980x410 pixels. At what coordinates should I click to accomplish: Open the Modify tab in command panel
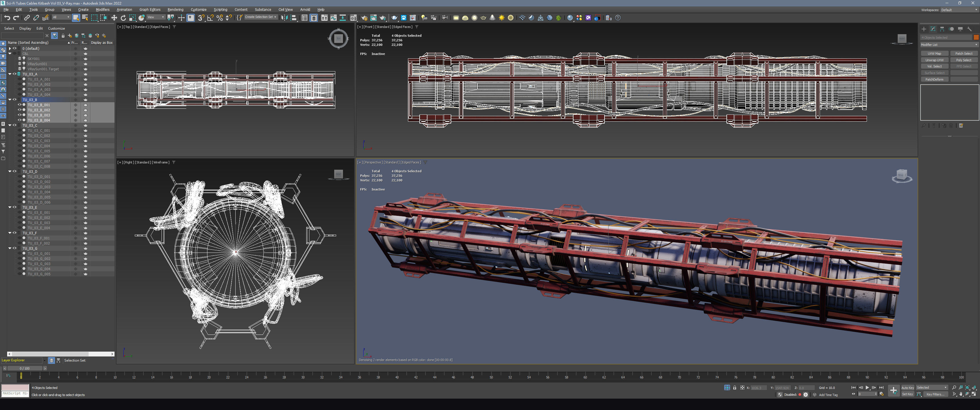(x=933, y=29)
